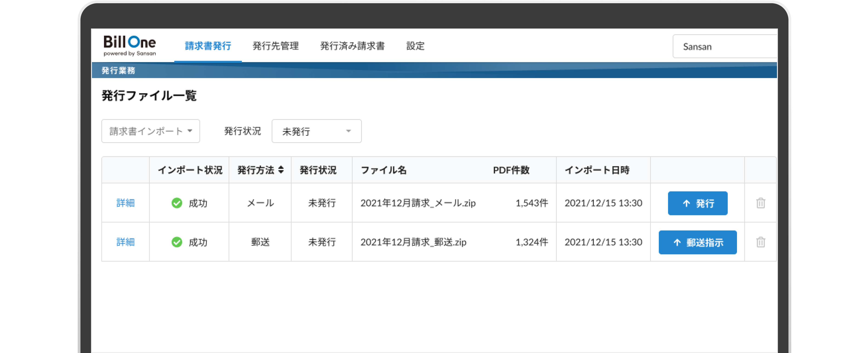Click the import date of the 郵送 row
868x353 pixels.
603,242
